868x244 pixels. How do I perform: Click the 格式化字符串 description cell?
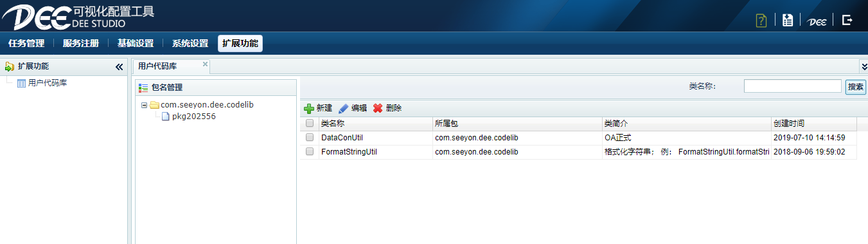[x=687, y=152]
